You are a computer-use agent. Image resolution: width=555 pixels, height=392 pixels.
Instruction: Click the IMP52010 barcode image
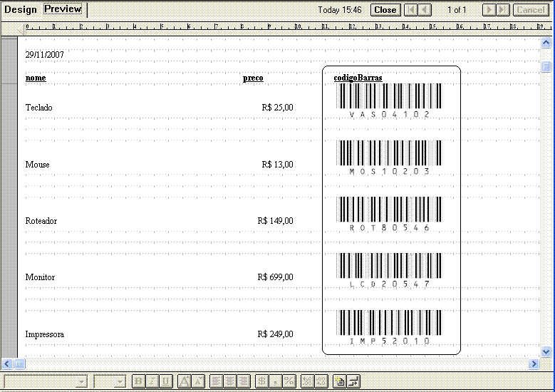tap(389, 328)
